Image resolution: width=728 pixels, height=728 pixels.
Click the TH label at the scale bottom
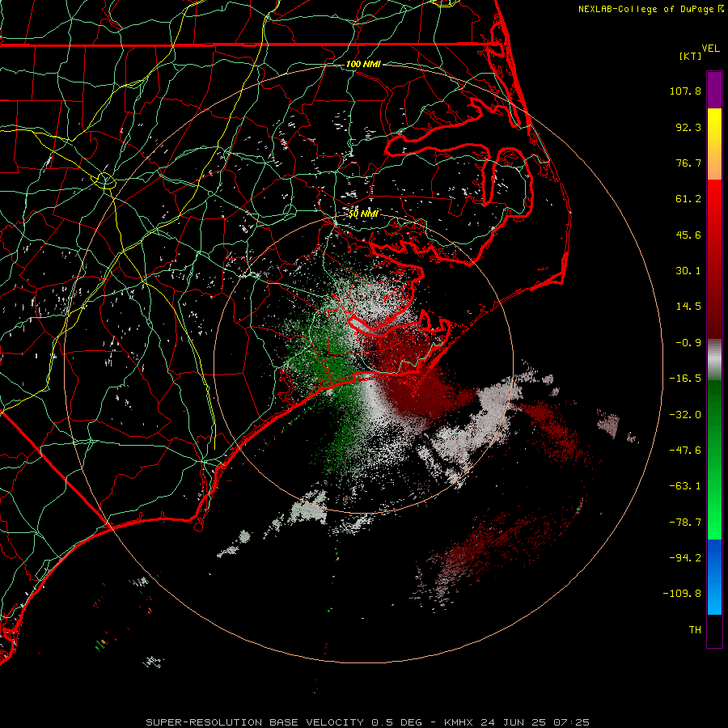coord(695,630)
